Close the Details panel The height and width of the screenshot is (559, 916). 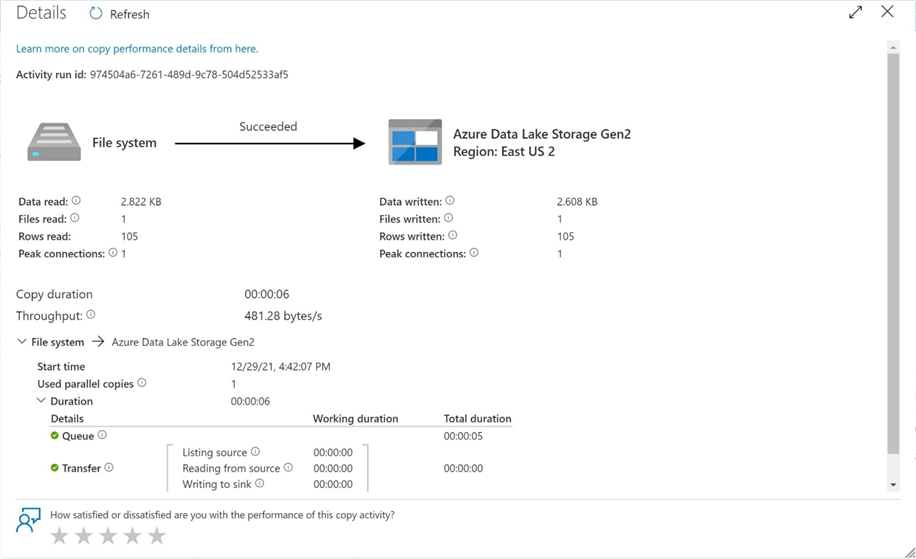tap(887, 12)
